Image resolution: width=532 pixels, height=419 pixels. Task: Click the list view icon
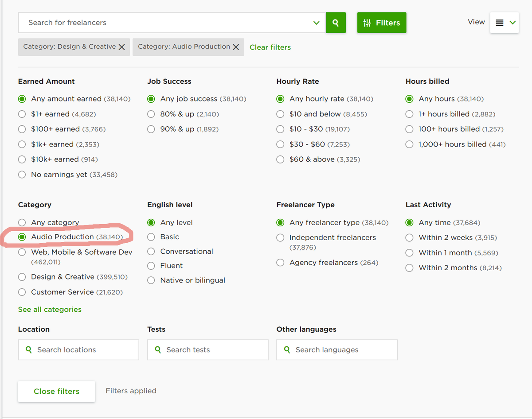click(500, 23)
